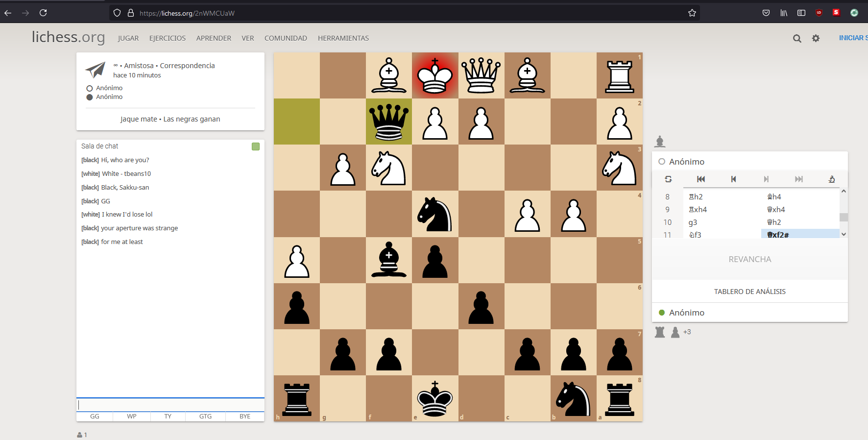This screenshot has width=868, height=440.
Task: Open the JUGAR menu
Action: pyautogui.click(x=128, y=38)
